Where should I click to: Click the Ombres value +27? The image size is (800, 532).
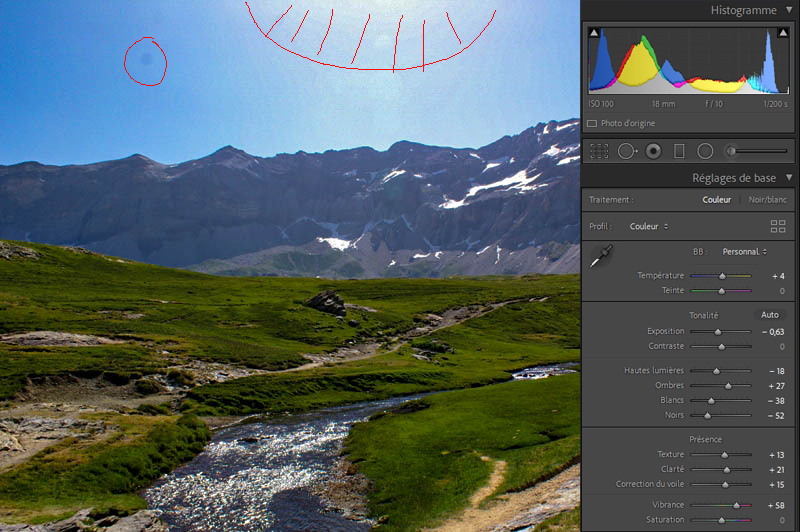(x=777, y=386)
